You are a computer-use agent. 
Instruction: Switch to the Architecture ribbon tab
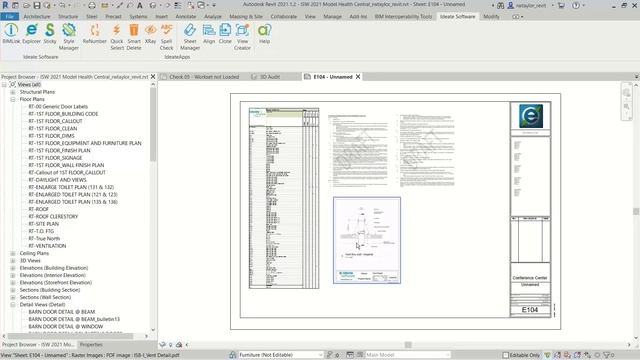(37, 16)
